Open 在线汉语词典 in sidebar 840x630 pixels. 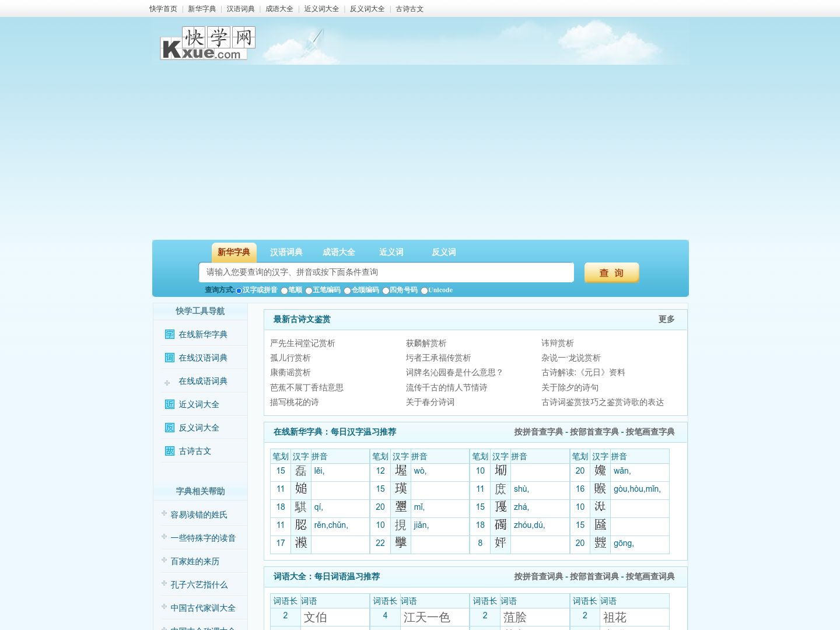(x=203, y=358)
